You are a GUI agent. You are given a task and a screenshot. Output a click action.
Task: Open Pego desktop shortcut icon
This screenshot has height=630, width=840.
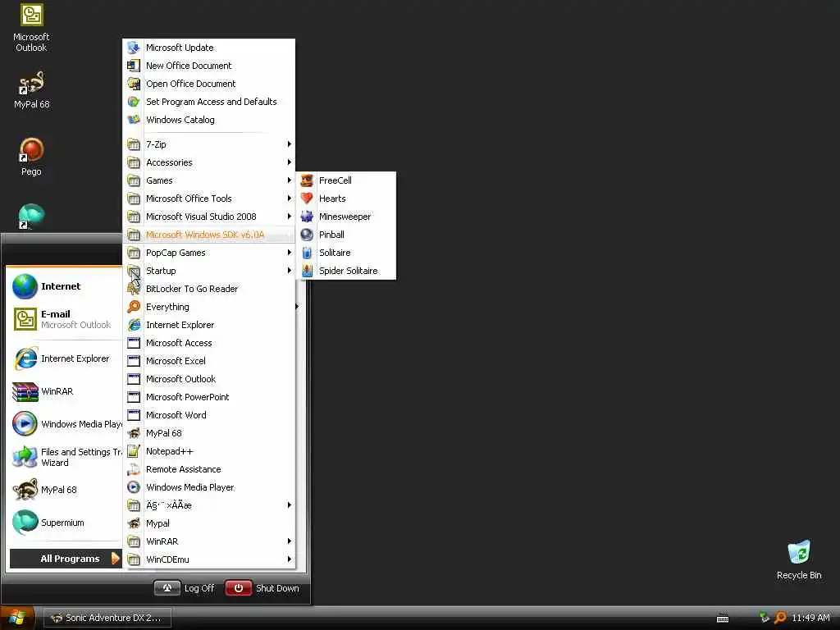point(31,157)
